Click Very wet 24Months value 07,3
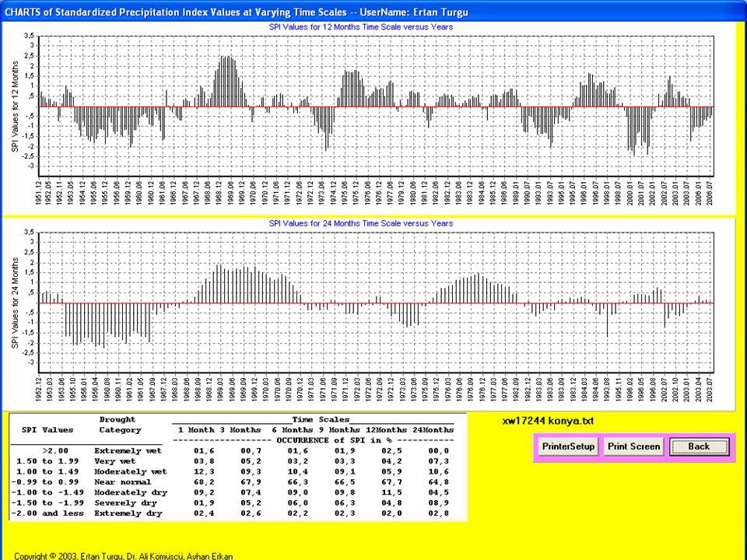747x560 pixels. click(438, 461)
